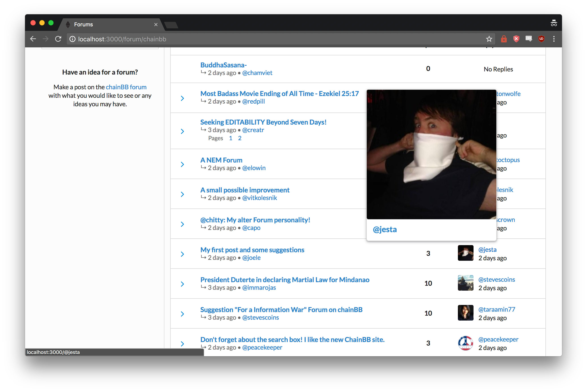
Task: Open the CSS extension icon
Action: [x=529, y=38]
